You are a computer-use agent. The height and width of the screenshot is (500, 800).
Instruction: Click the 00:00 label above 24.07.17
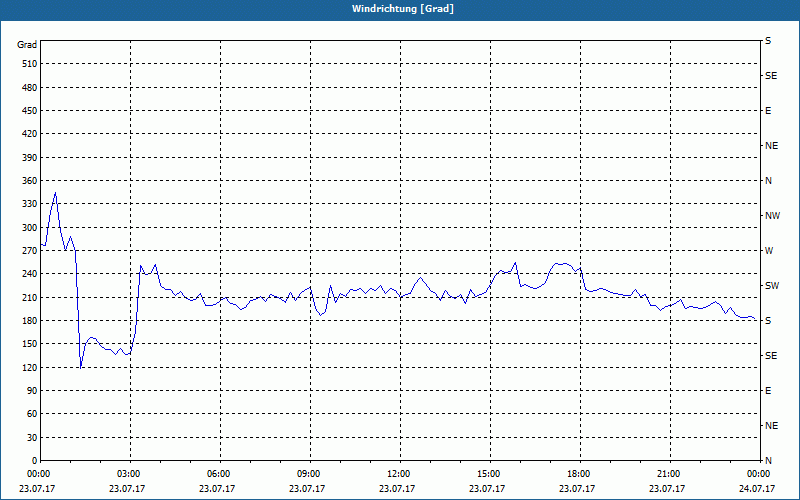click(757, 473)
